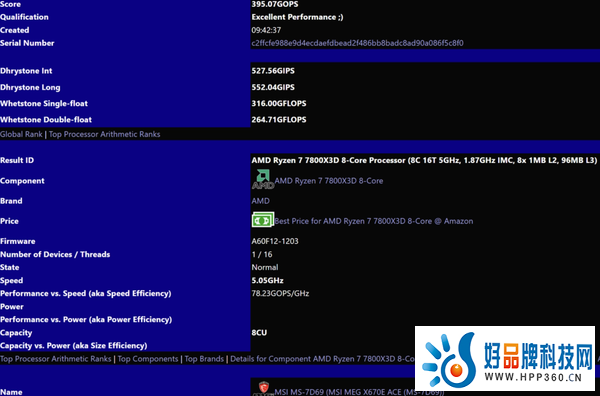Select the speed value 5.05GHz
The height and width of the screenshot is (396, 600).
tap(267, 280)
